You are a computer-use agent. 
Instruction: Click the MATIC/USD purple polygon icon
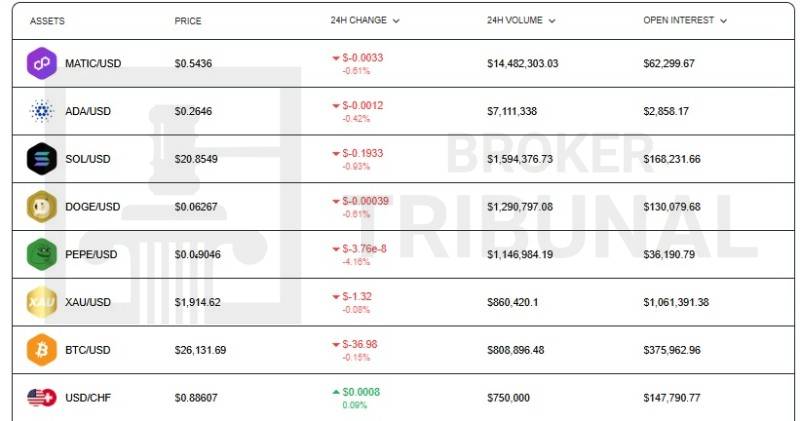click(42, 63)
